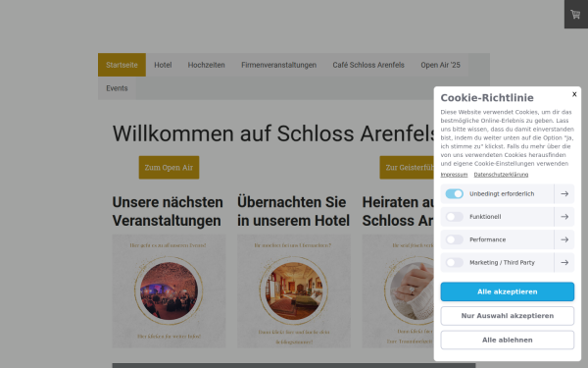Enable the Funktionell cookies switch
The width and height of the screenshot is (588, 368).
pos(454,217)
